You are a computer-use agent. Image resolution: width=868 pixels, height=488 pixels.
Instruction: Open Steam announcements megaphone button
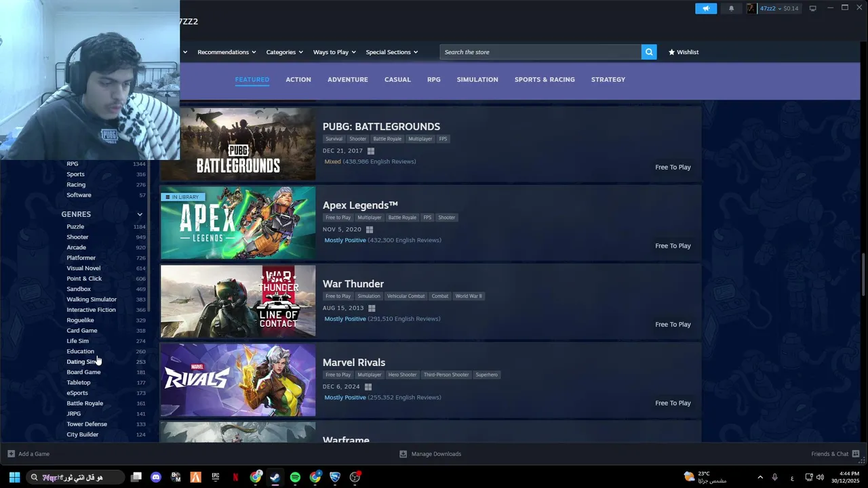point(705,8)
